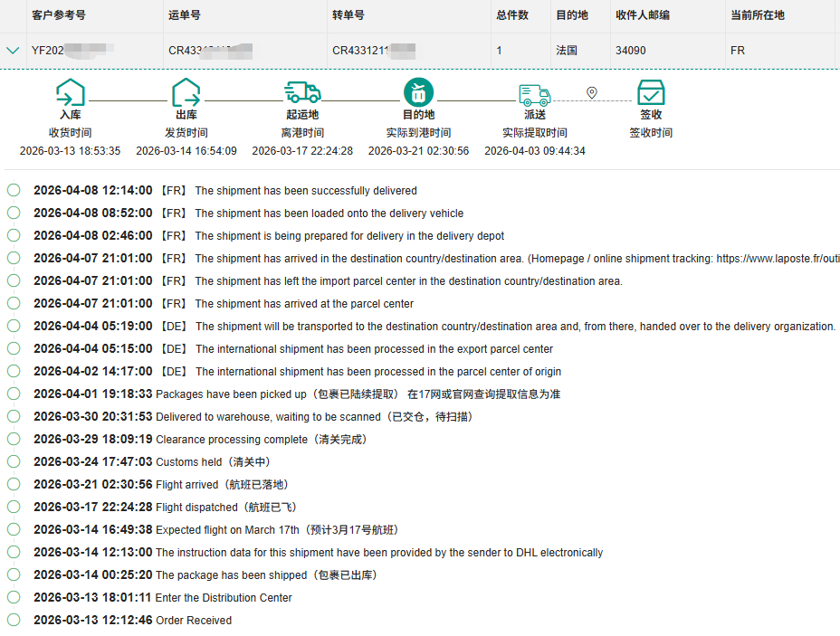This screenshot has width=840, height=636.
Task: Click the location pin on progress line
Action: point(592,92)
